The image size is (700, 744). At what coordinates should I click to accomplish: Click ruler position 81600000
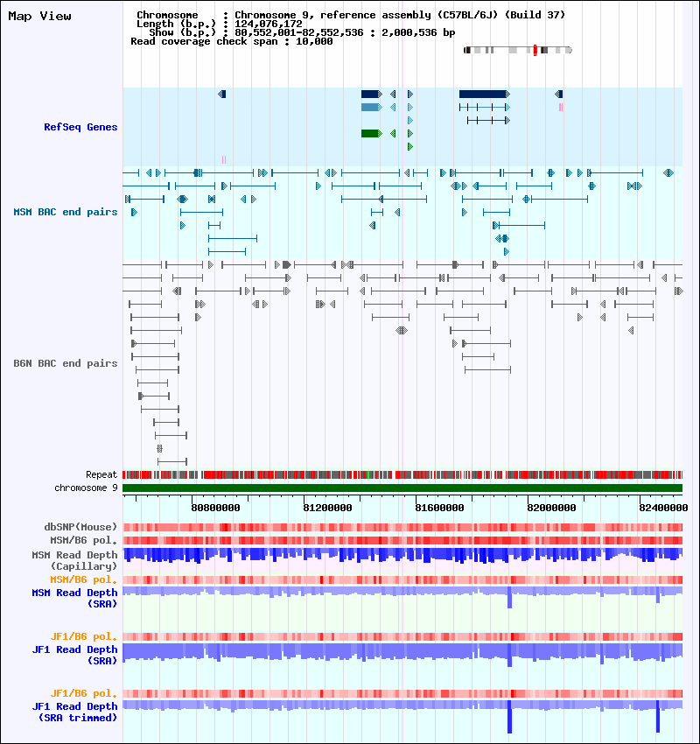[439, 508]
